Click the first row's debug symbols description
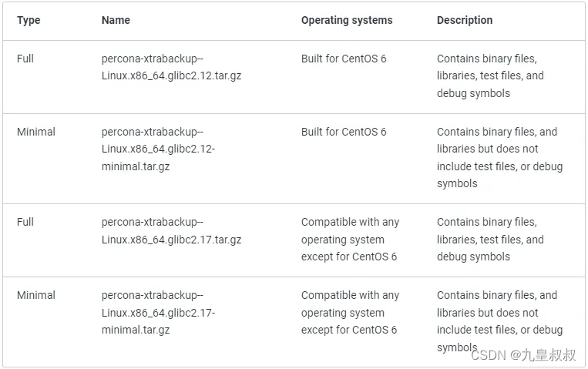Image resolution: width=588 pixels, height=369 pixels. coord(473,93)
